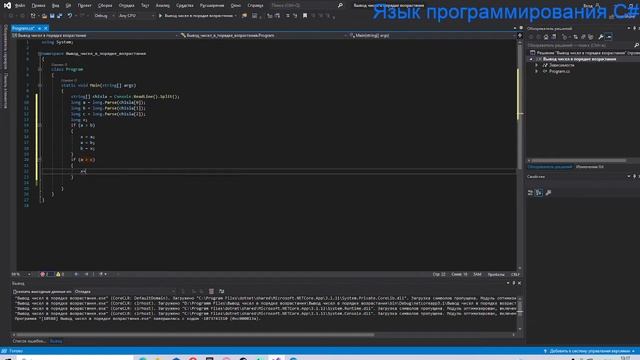Open the project navigation dropdown above editor
The image size is (640, 360).
95,36
